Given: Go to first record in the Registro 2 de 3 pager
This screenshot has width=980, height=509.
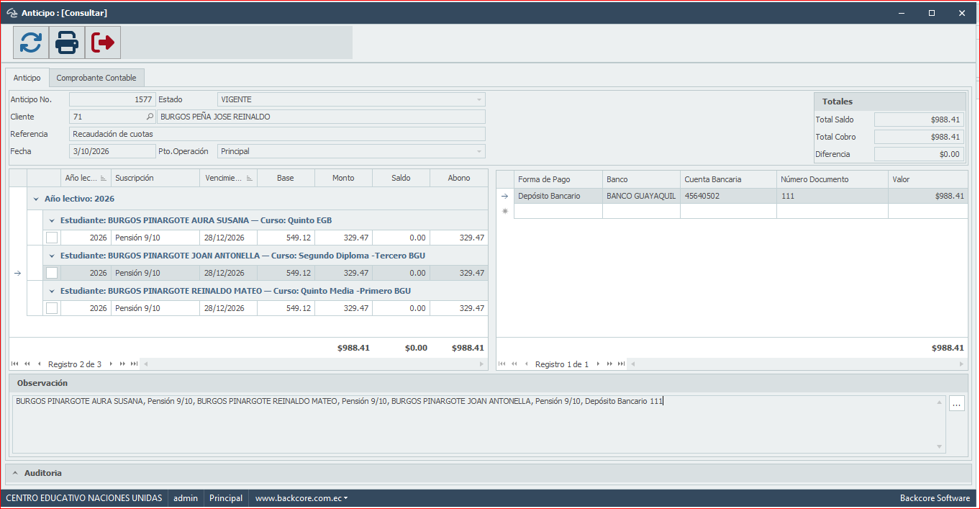Looking at the screenshot, I should point(15,364).
